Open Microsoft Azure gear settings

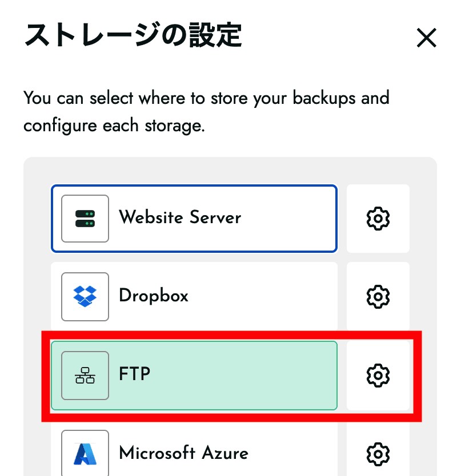[x=378, y=454]
